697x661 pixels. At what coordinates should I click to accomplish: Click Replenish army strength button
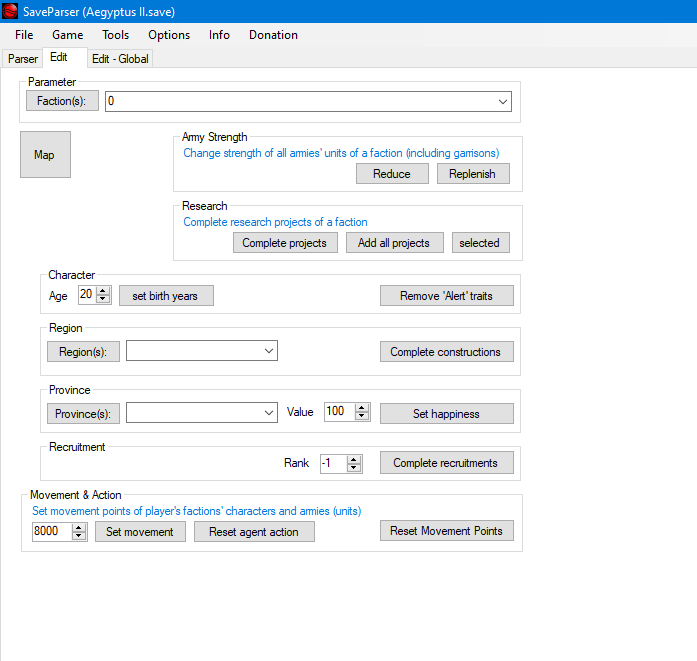473,174
